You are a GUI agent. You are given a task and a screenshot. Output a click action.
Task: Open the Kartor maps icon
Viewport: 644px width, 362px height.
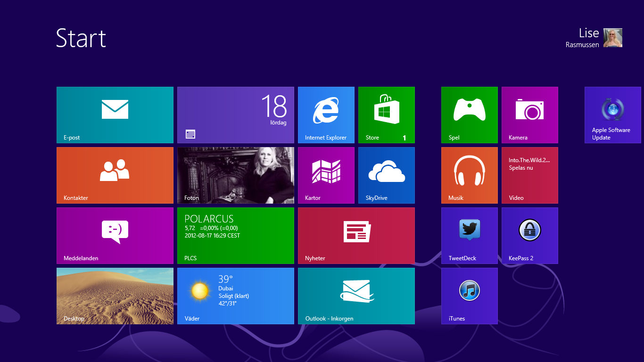(326, 171)
